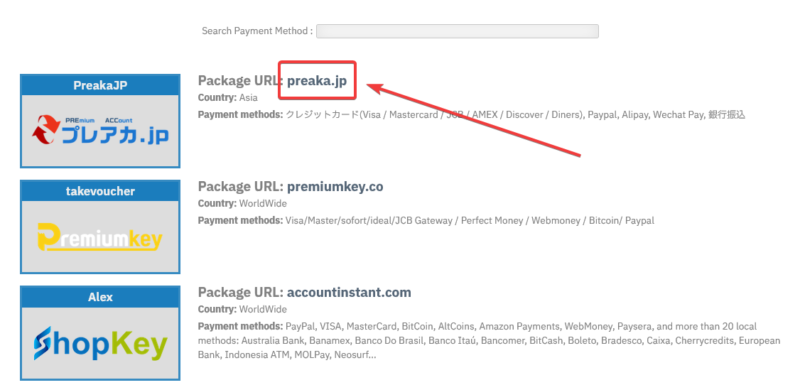
Task: Click the yellow P icon in Premiumkey logo
Action: [x=47, y=237]
